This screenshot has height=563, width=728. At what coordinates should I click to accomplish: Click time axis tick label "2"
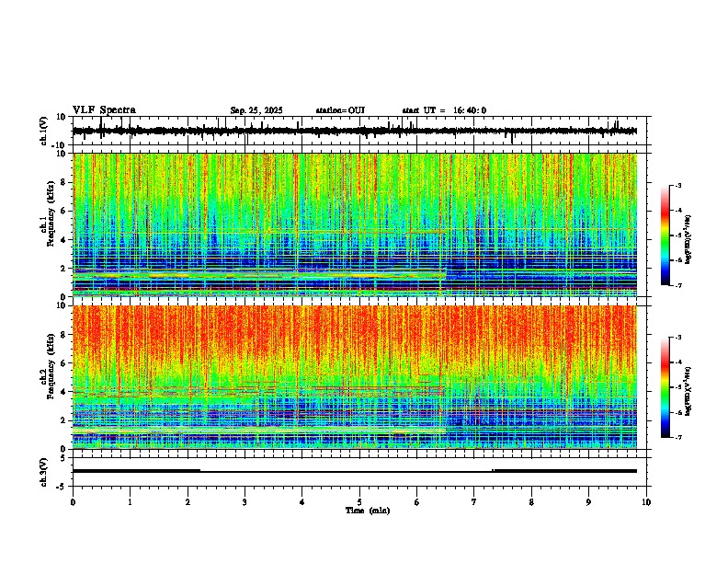click(x=188, y=502)
